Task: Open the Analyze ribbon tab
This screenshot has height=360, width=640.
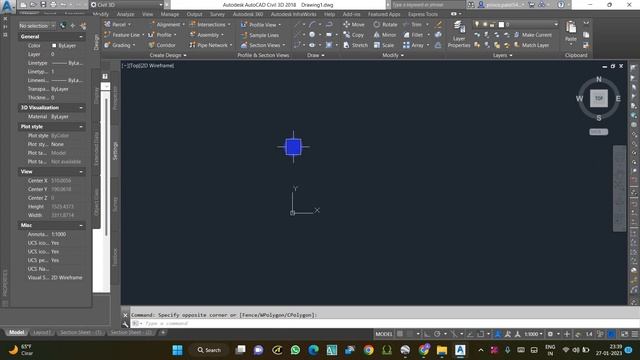Action: pyautogui.click(x=125, y=14)
